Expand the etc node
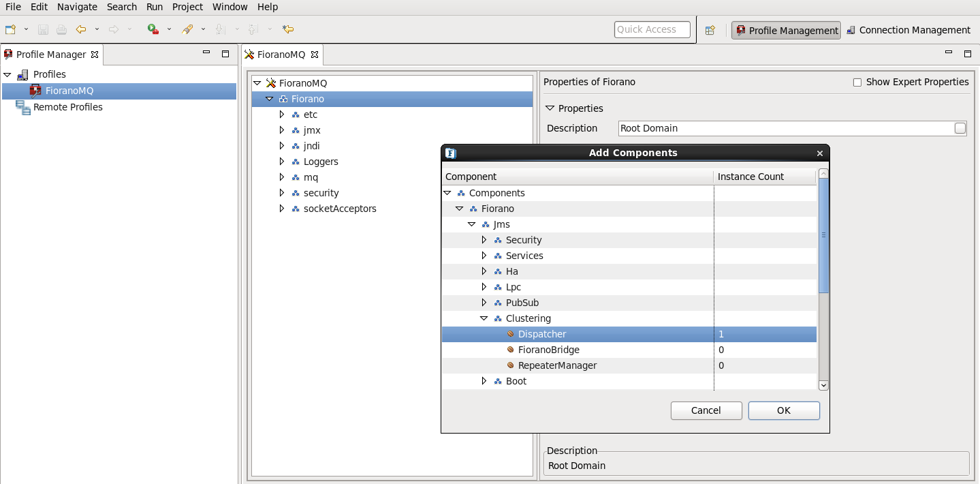The width and height of the screenshot is (980, 484). pyautogui.click(x=282, y=115)
